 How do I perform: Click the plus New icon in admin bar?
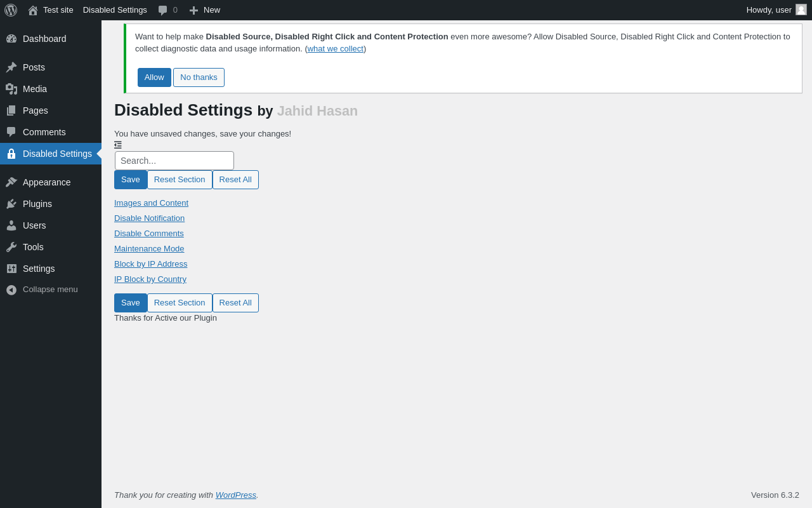(x=193, y=10)
